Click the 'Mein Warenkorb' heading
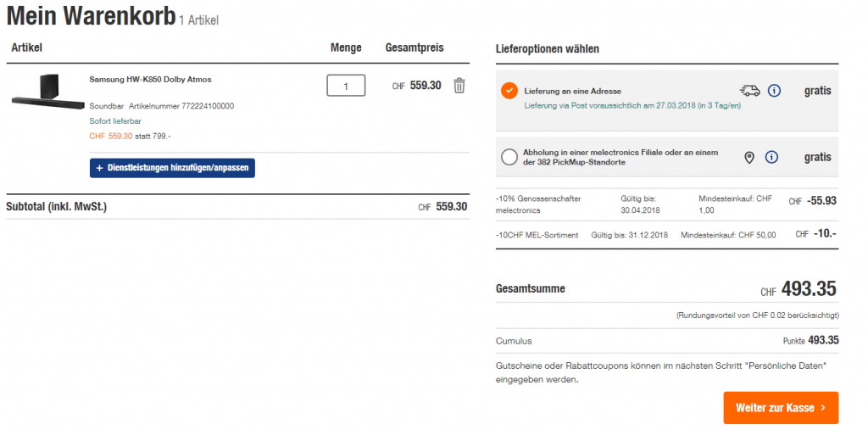868x430 pixels. pos(90,15)
